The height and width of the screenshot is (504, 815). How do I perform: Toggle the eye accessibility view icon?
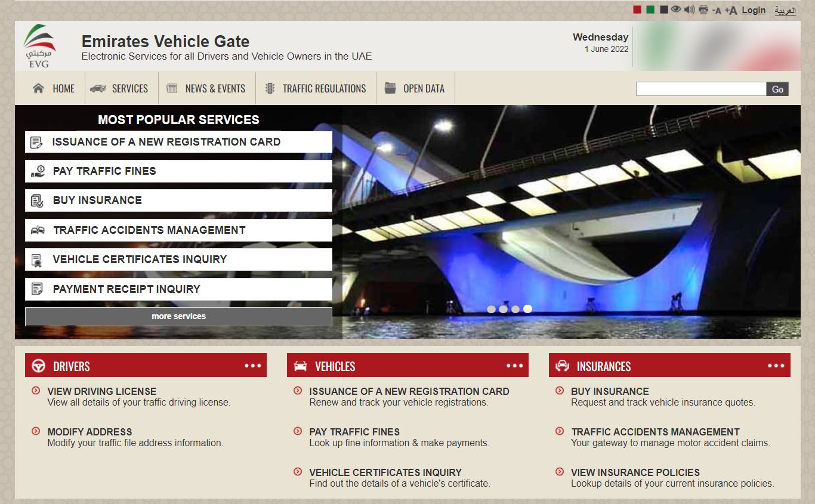(x=676, y=10)
